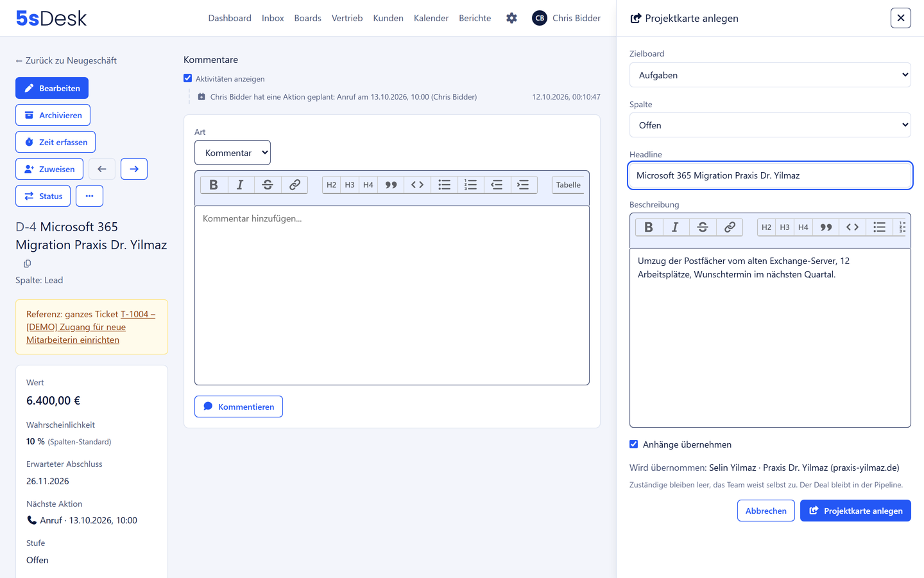Toggle the Aktivitäten anzeigen checkbox
The image size is (924, 578).
[x=188, y=78]
